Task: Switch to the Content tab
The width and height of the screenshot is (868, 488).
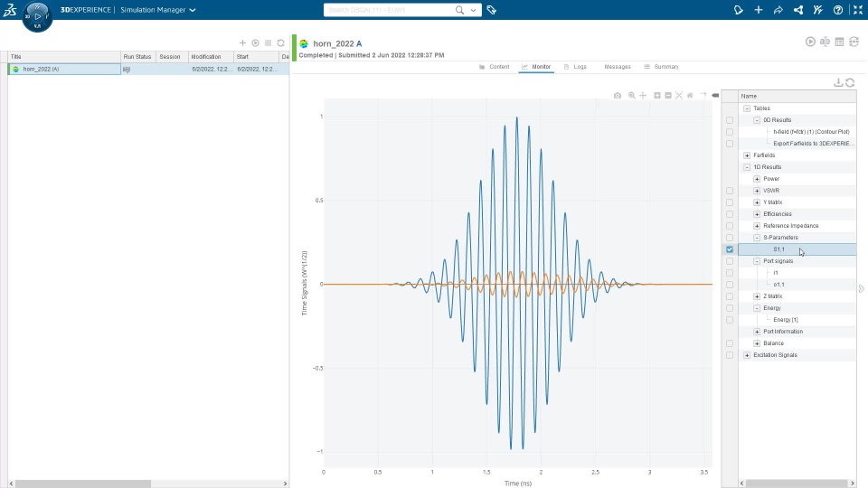Action: click(495, 66)
